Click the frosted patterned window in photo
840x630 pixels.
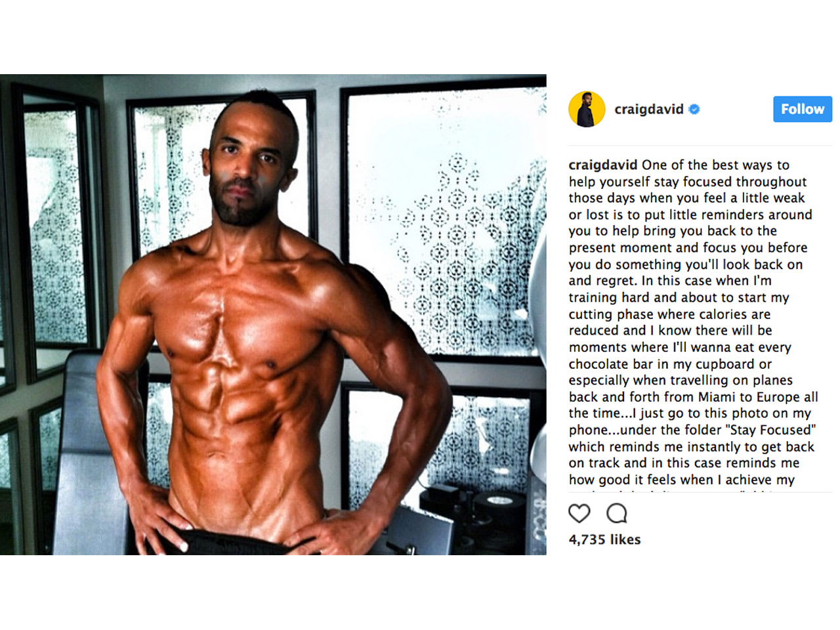(x=446, y=220)
